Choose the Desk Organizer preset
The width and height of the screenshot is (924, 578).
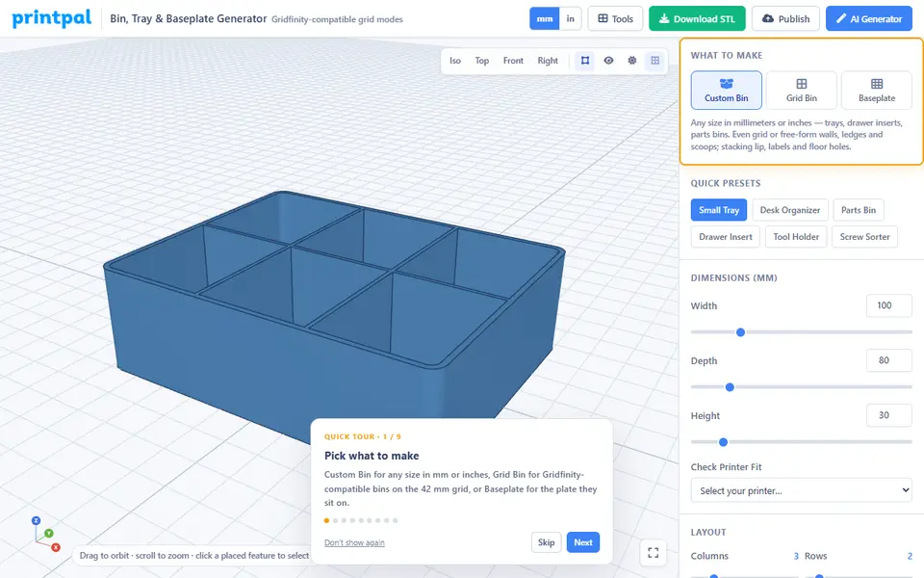point(789,210)
